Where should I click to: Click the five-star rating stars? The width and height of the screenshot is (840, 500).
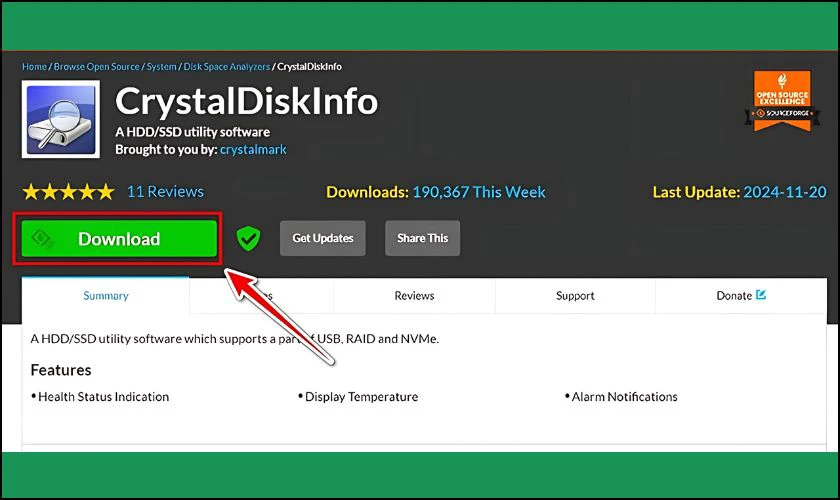(x=68, y=192)
